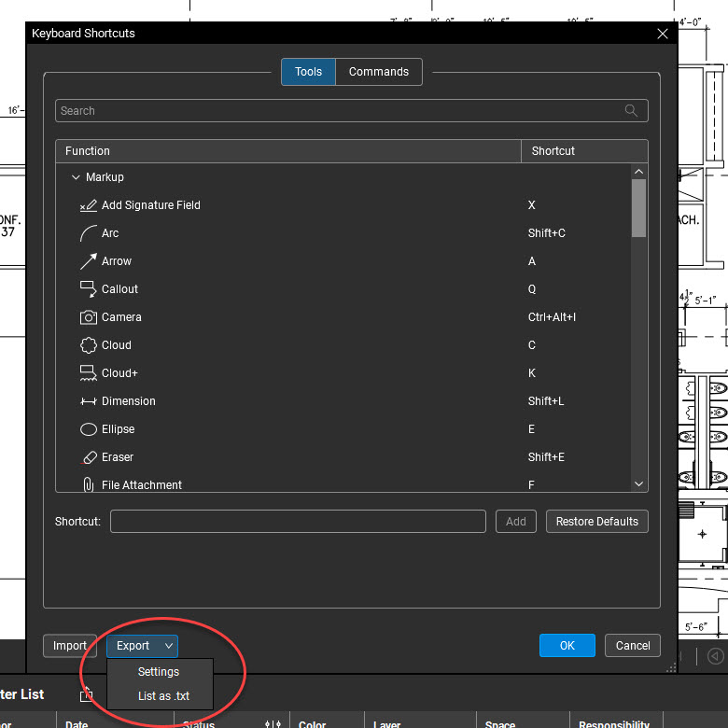Focus the Search field
The width and height of the screenshot is (728, 728).
(x=352, y=110)
